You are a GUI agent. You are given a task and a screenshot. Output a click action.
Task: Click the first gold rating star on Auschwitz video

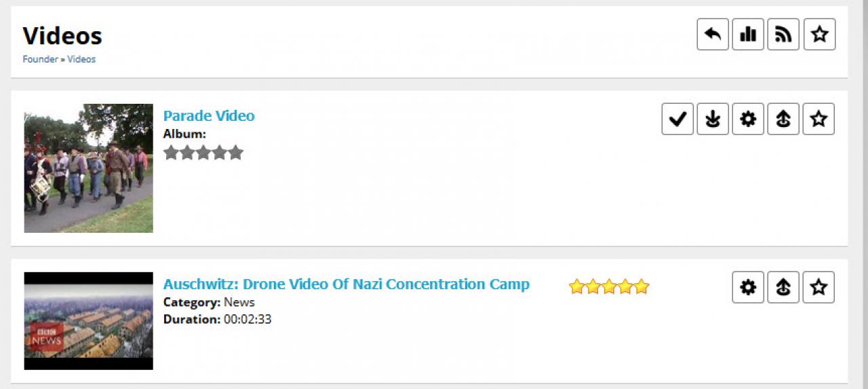[577, 287]
